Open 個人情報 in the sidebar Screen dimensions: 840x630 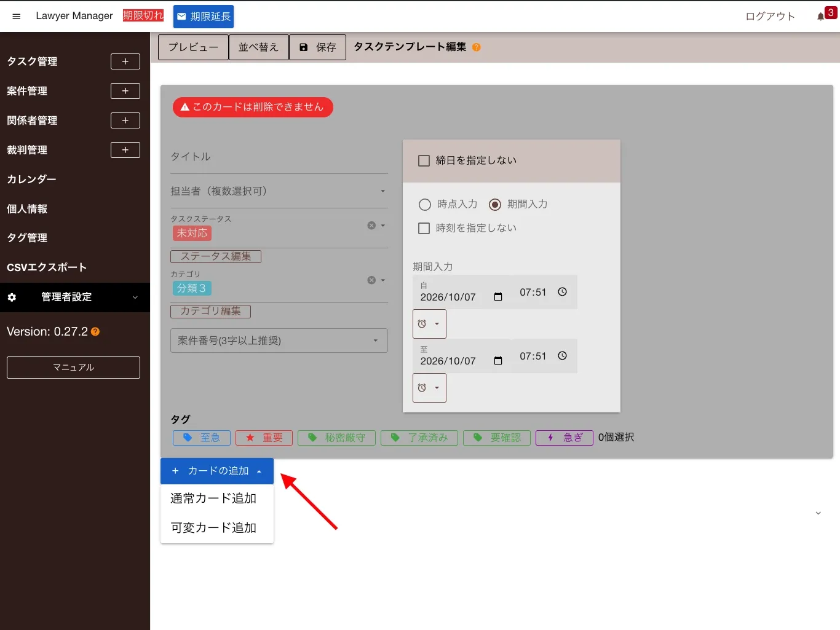pyautogui.click(x=27, y=209)
